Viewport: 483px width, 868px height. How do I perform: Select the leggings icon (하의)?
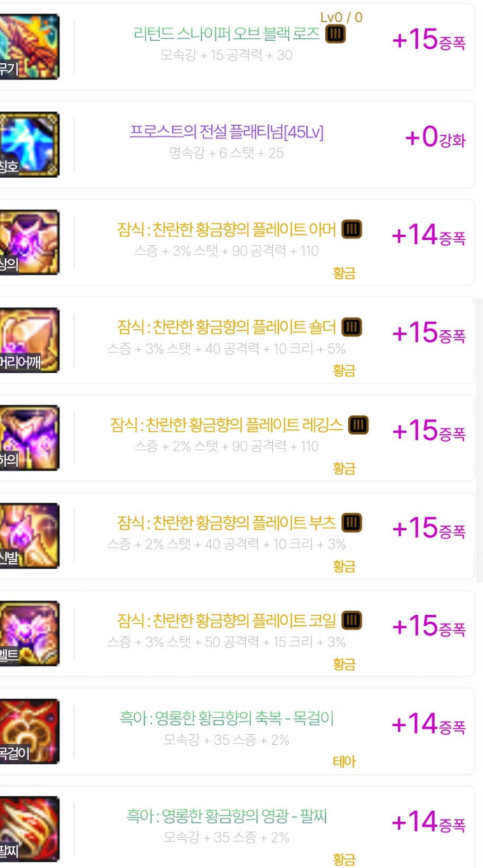tap(29, 438)
